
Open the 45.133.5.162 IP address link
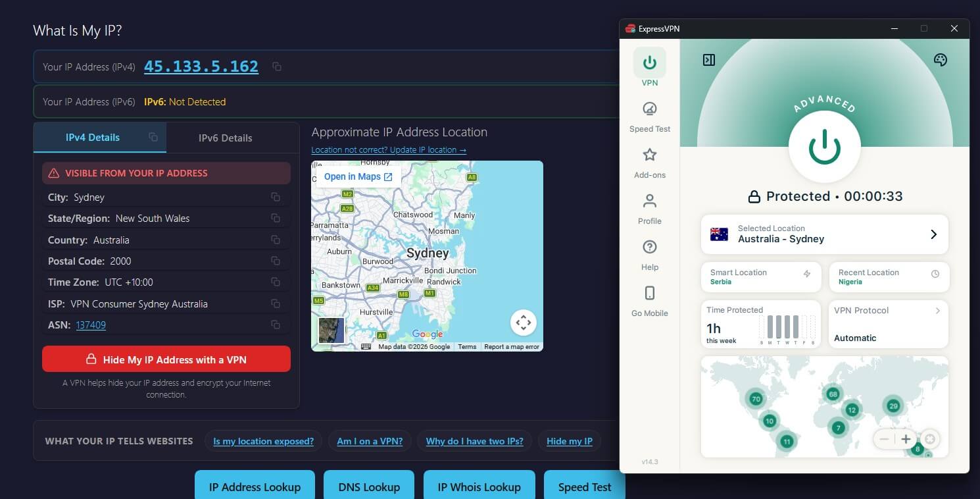[201, 66]
